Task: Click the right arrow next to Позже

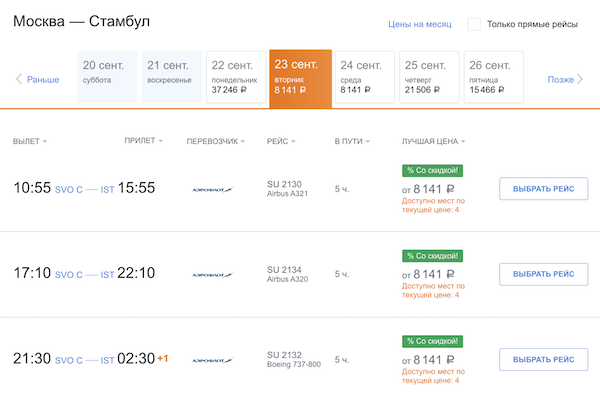Action: (x=583, y=79)
